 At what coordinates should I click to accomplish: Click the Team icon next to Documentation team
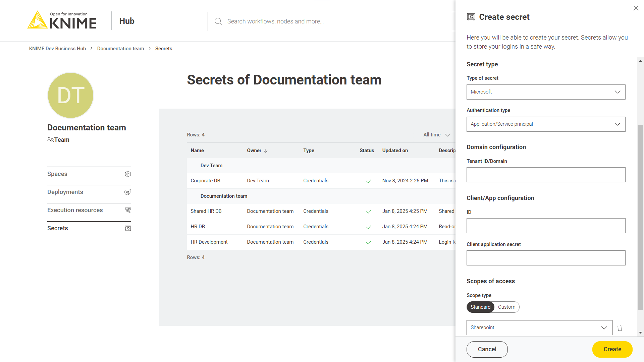[x=50, y=140]
